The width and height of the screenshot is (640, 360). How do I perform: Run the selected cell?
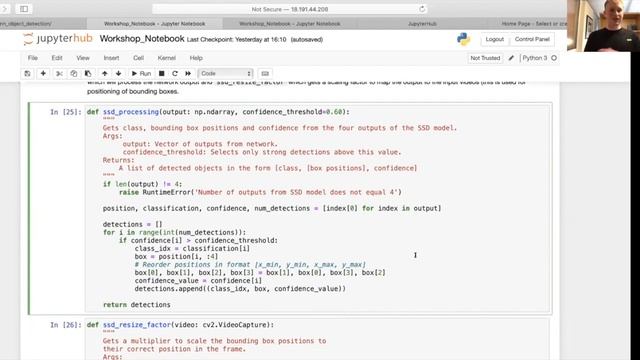(x=141, y=73)
